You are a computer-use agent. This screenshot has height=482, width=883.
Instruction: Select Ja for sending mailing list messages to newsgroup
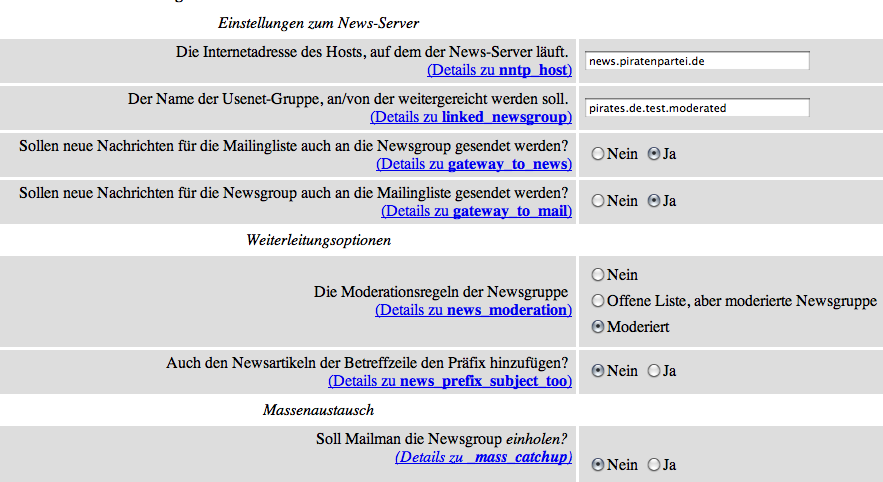[654, 155]
